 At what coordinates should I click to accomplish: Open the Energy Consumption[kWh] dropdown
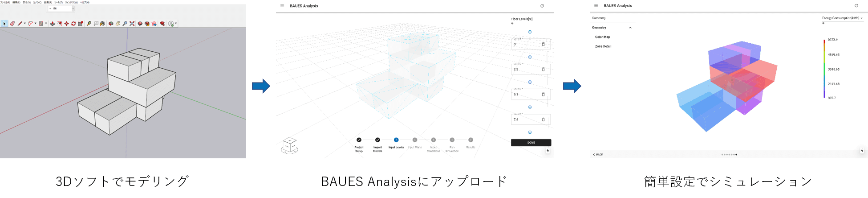point(842,18)
